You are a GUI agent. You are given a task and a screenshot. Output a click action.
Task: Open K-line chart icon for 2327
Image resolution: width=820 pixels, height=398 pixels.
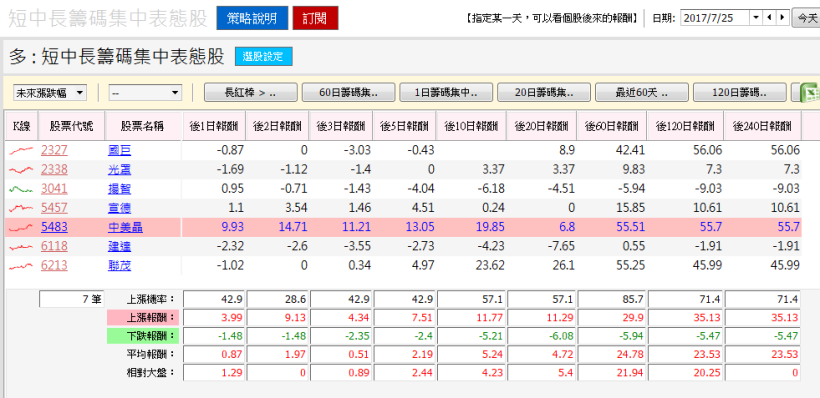[21, 151]
